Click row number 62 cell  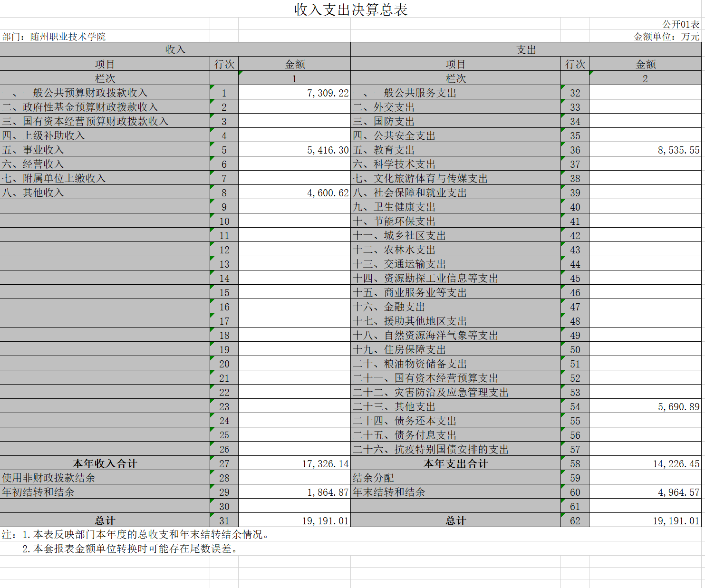pos(575,521)
